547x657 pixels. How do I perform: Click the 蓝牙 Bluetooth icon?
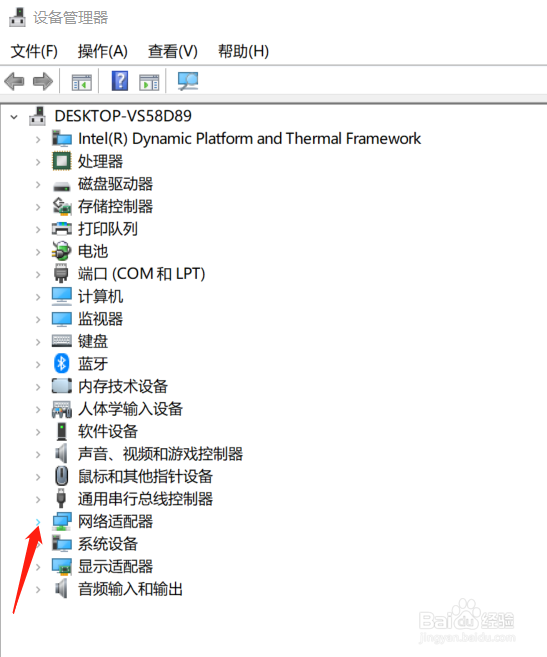pos(62,363)
